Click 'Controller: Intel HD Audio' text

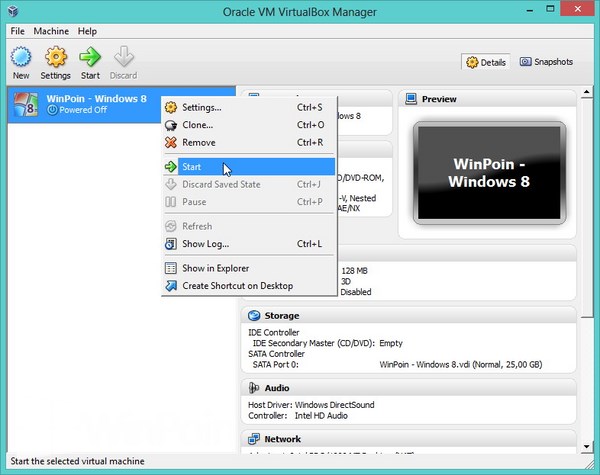tap(298, 416)
